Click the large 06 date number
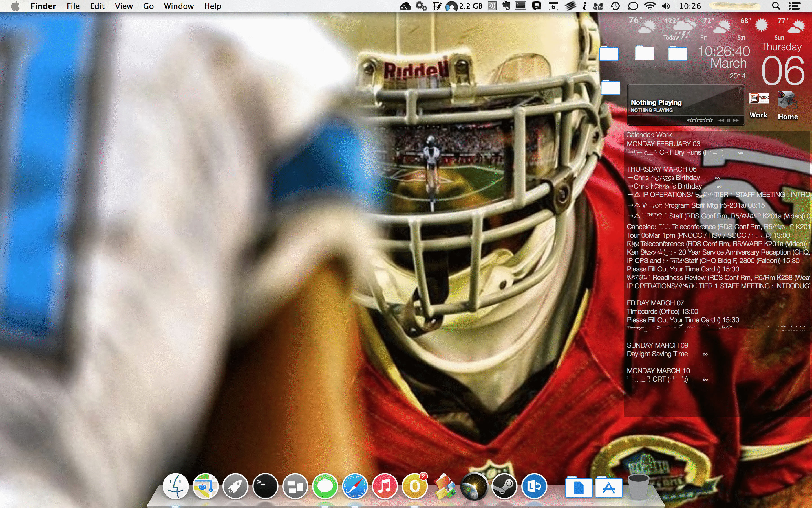The image size is (812, 508). (783, 71)
